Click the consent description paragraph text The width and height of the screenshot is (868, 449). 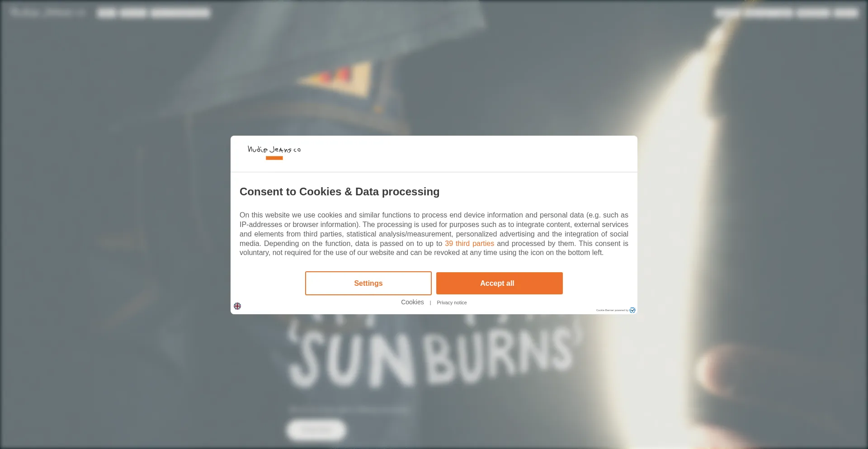tap(434, 234)
